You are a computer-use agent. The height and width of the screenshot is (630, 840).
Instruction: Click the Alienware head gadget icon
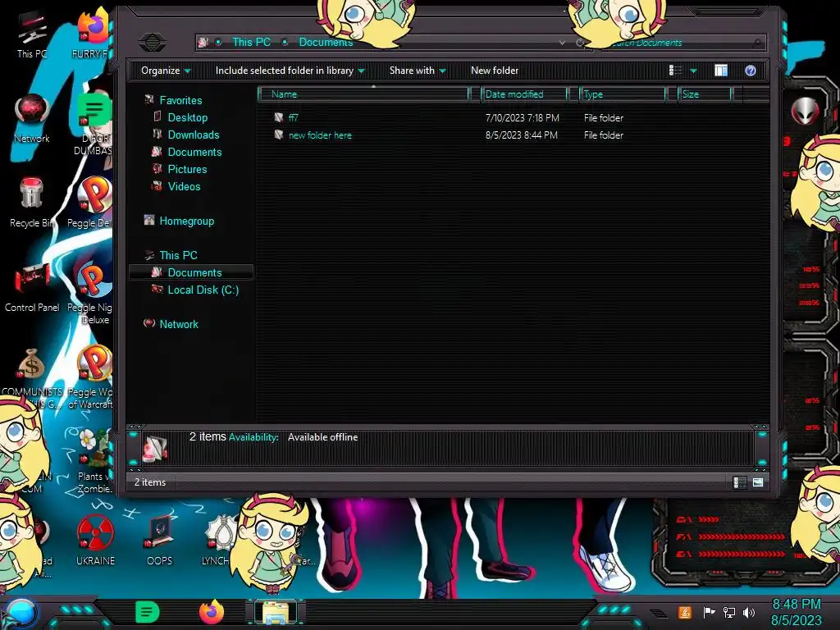tap(805, 111)
